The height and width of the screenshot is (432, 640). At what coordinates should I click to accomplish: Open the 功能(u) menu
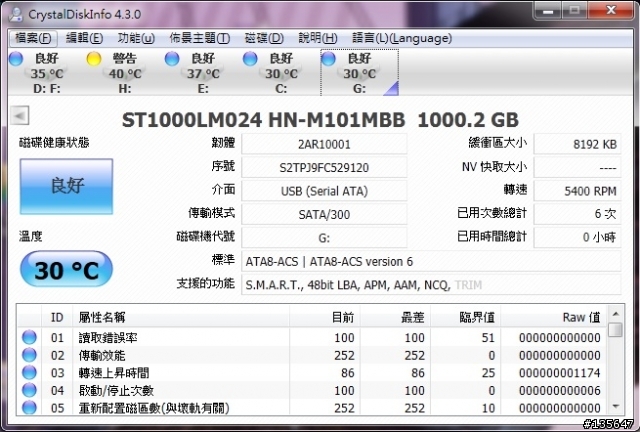136,38
